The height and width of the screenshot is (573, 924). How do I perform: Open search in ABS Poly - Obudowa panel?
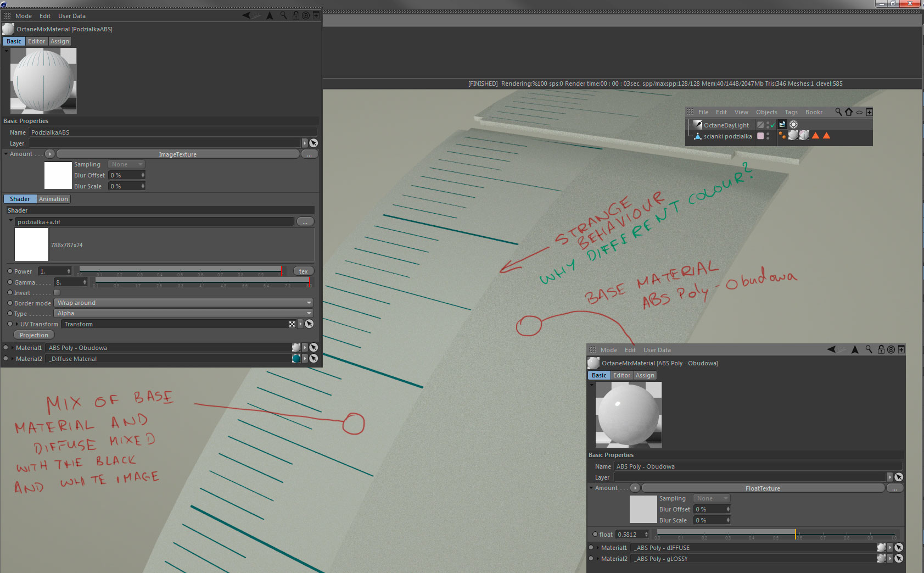(x=869, y=349)
